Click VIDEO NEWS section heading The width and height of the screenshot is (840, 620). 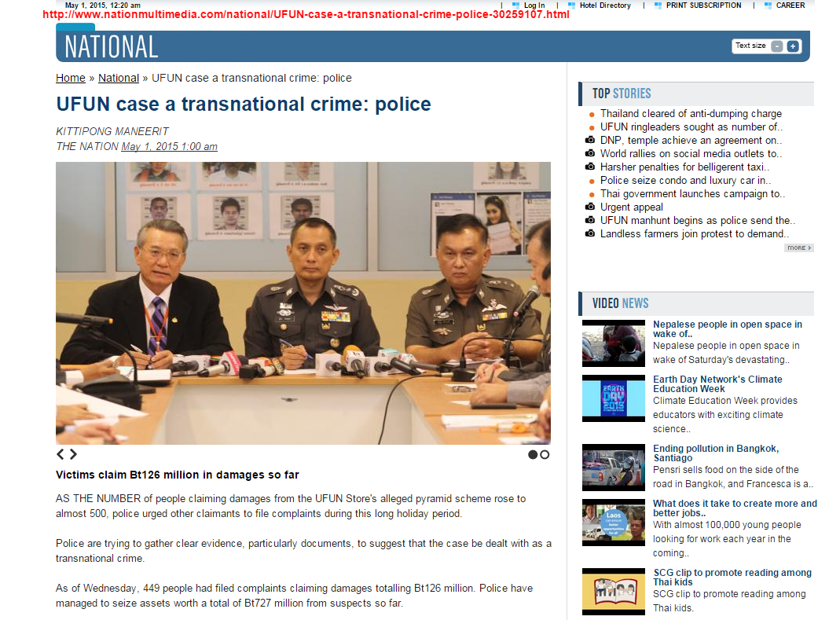pyautogui.click(x=620, y=303)
